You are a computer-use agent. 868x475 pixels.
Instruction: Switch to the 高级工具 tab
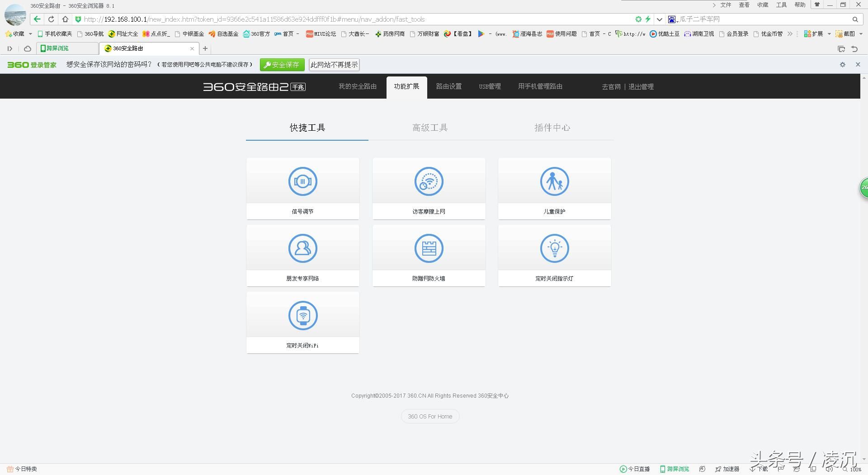point(430,128)
